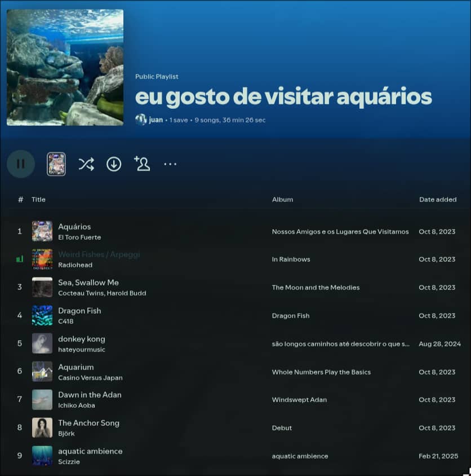Open the artist Scizzie
Viewport: 471px width, 476px height.
coord(69,462)
